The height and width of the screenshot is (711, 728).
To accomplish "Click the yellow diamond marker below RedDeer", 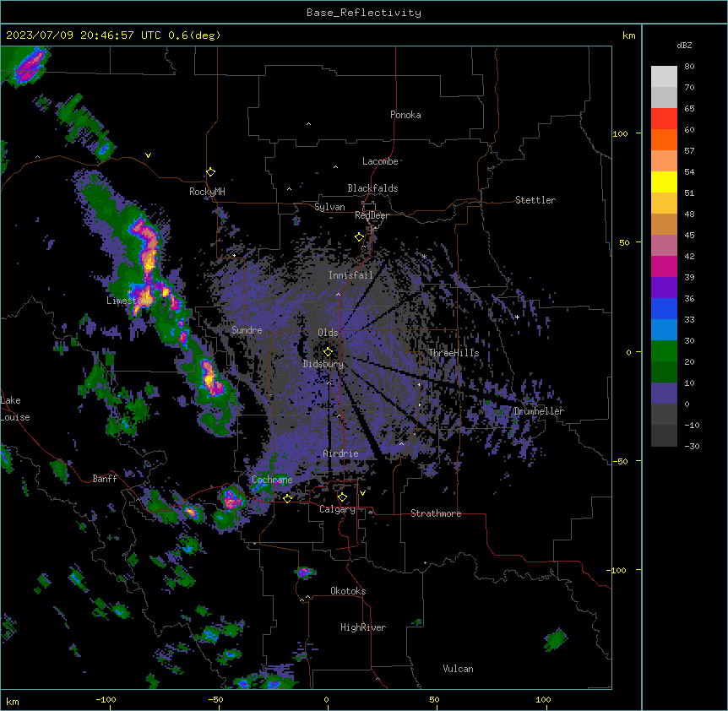I will [360, 237].
